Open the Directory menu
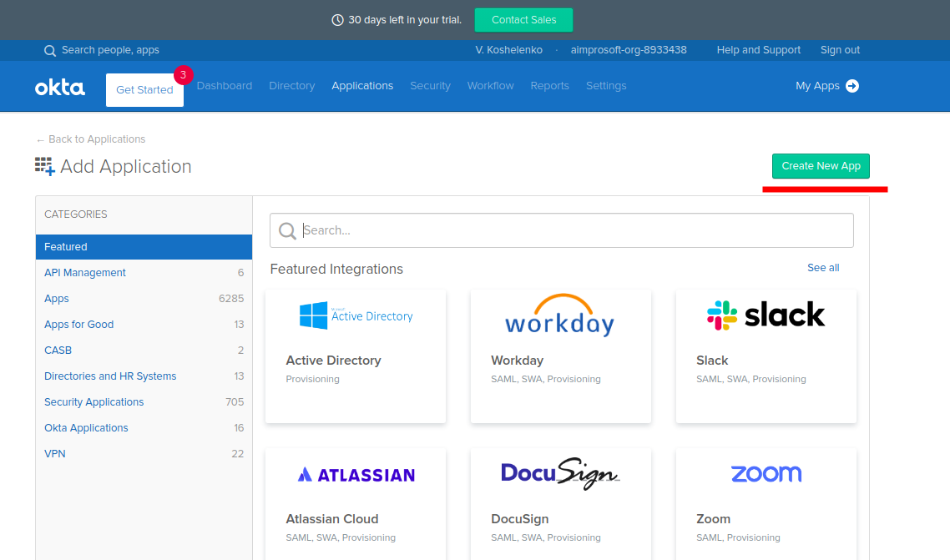950x560 pixels. click(292, 86)
